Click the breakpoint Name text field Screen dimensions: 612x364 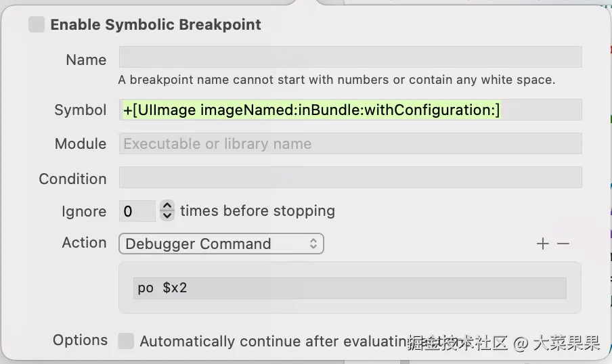[350, 57]
